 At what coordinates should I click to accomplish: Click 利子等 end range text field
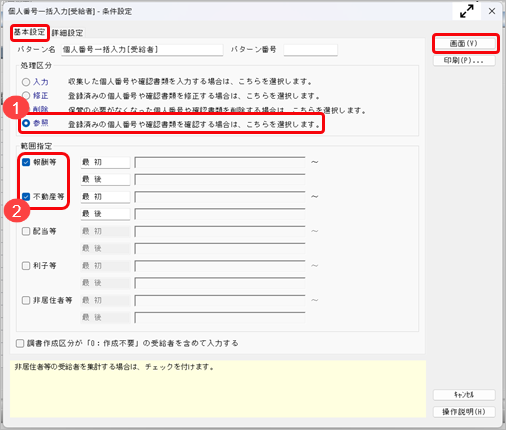tap(220, 283)
